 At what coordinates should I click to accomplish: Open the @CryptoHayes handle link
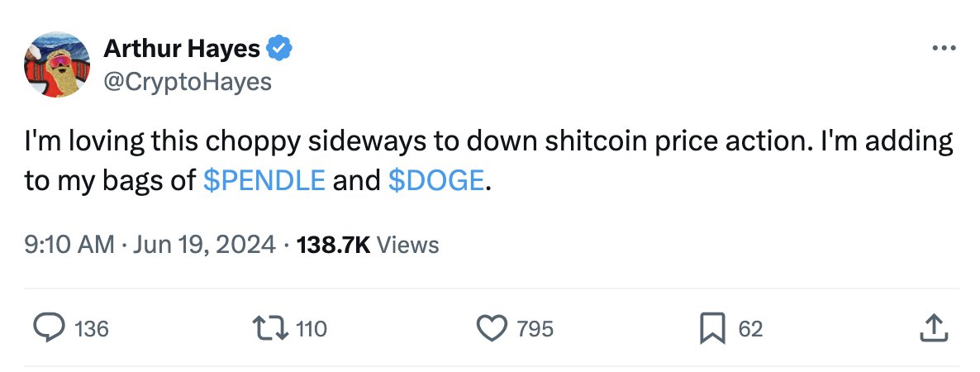[x=188, y=81]
